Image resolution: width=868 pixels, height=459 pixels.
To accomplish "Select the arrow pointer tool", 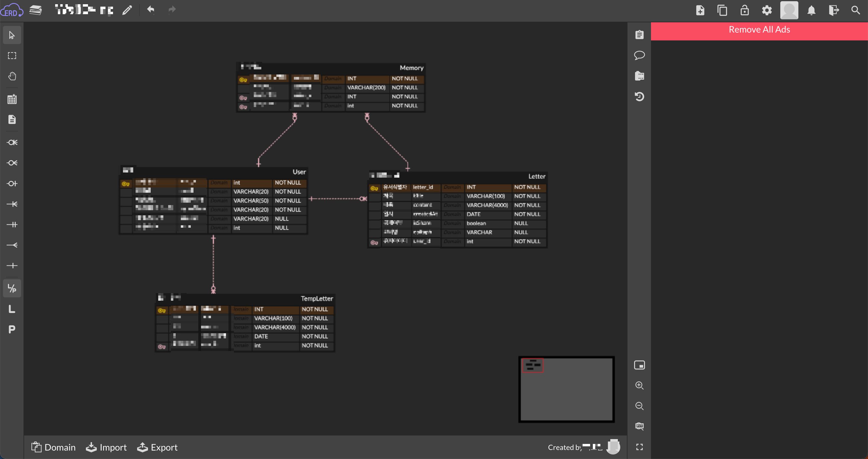I will click(12, 35).
